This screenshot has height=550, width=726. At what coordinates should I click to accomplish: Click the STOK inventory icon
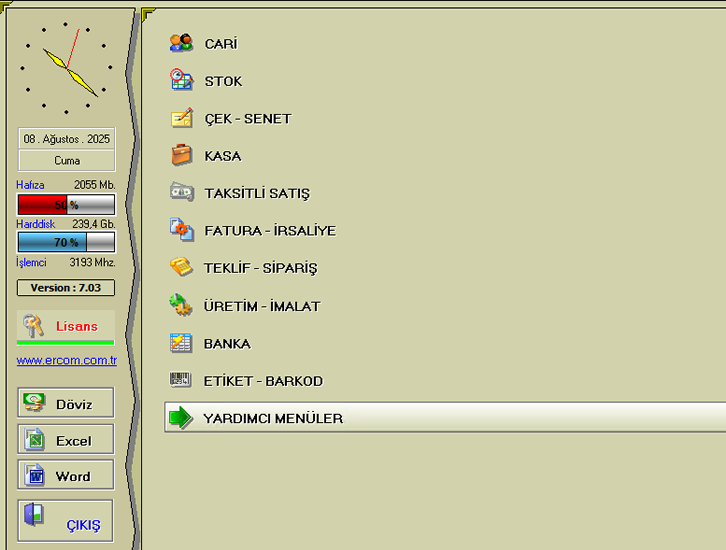181,81
